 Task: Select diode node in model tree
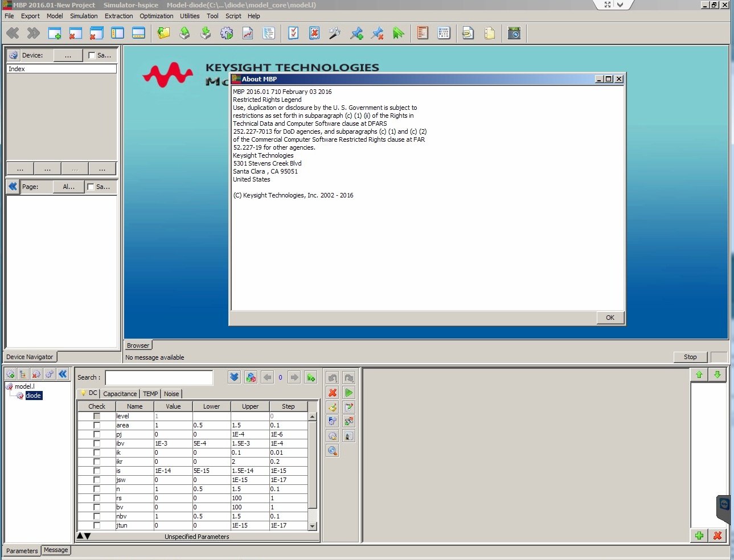[33, 396]
